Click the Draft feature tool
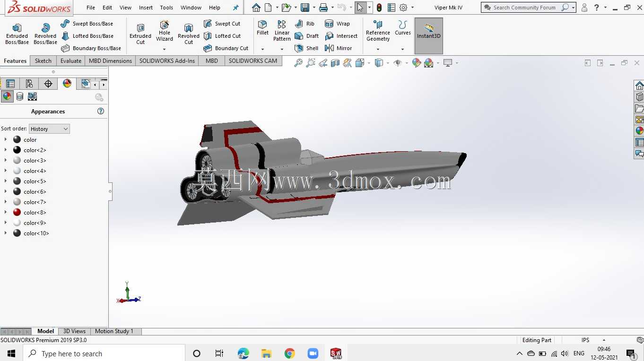 point(306,36)
